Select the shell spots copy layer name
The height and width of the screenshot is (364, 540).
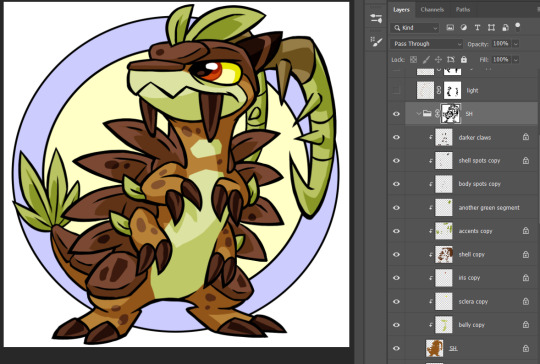pos(479,160)
